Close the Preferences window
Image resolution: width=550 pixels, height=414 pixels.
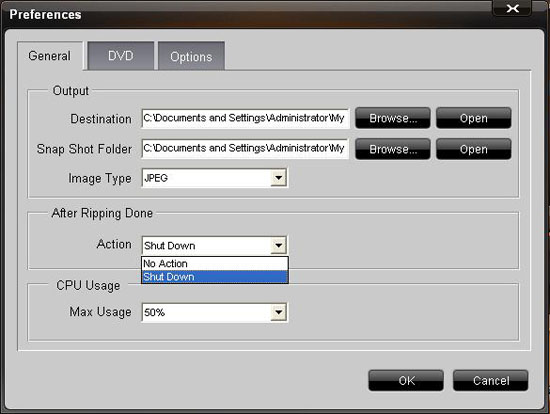[512, 8]
